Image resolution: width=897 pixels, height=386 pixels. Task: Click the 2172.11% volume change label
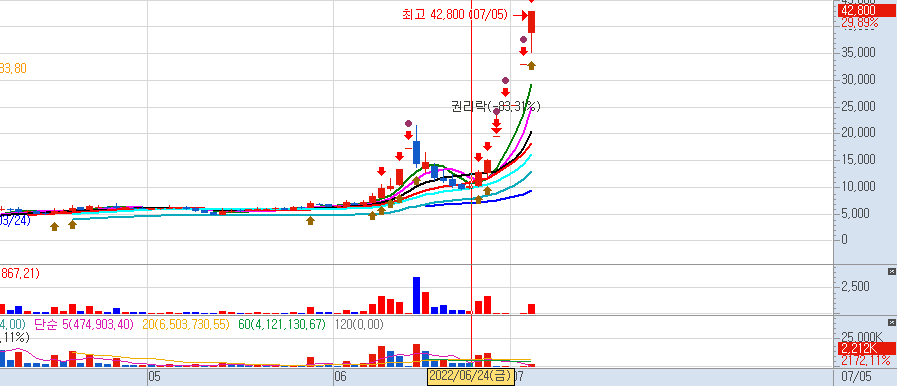[x=866, y=360]
